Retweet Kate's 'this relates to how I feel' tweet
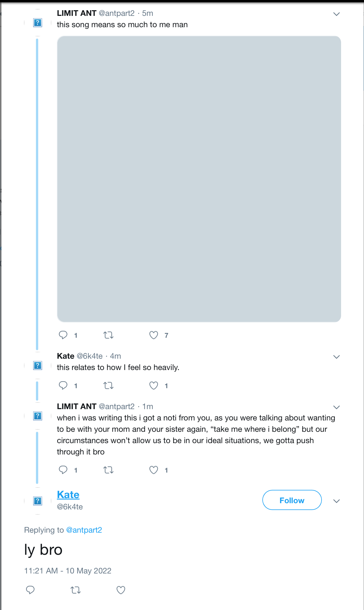 (x=108, y=386)
